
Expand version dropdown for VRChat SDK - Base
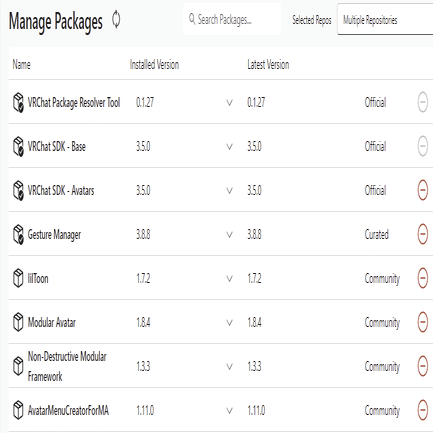pyautogui.click(x=230, y=147)
